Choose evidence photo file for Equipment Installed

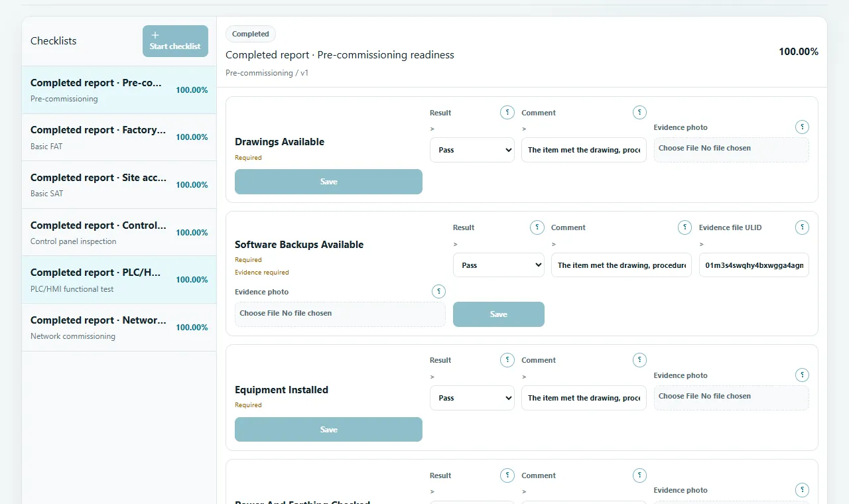(x=732, y=398)
